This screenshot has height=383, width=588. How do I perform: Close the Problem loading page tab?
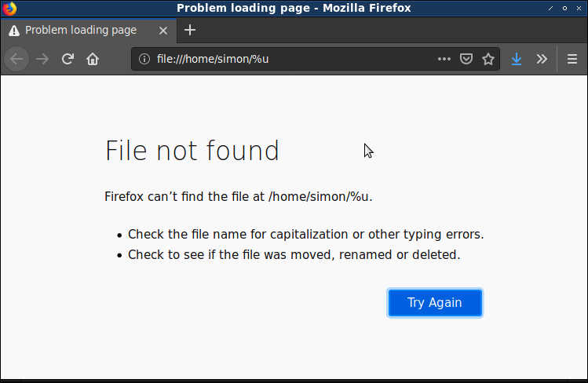pos(163,31)
